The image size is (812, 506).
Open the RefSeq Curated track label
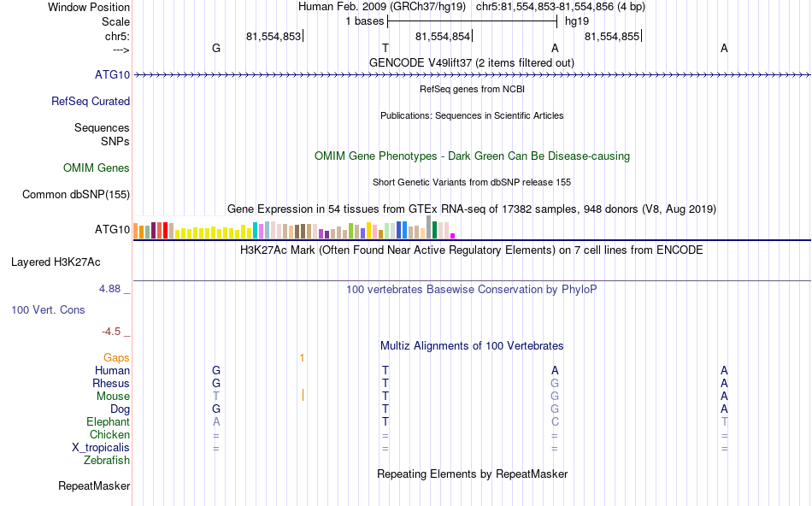pos(90,101)
